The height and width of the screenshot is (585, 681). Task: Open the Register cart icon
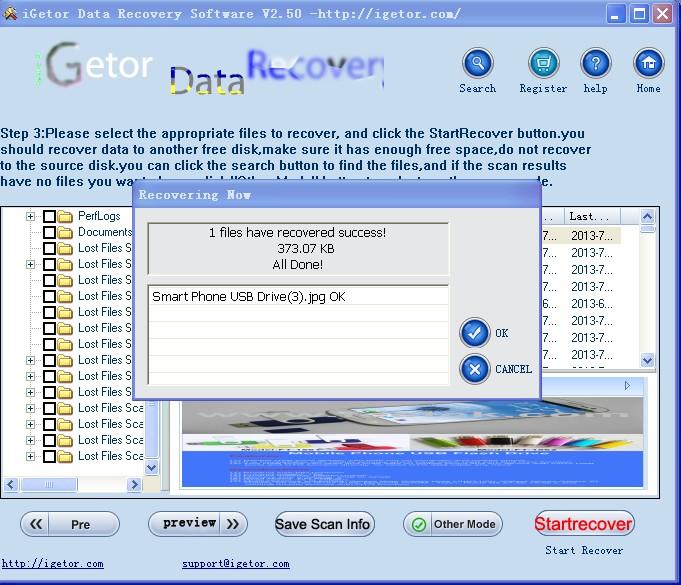coord(543,63)
